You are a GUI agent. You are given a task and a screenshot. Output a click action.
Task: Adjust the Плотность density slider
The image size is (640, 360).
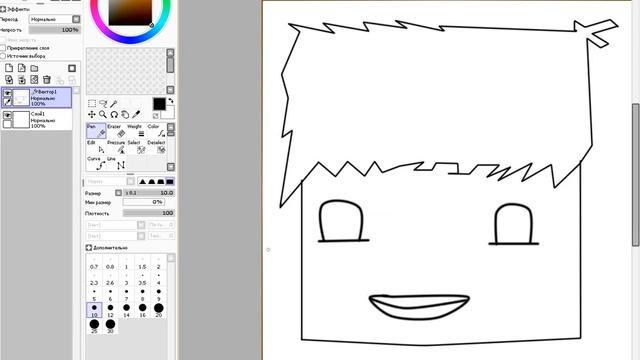pyautogui.click(x=149, y=213)
